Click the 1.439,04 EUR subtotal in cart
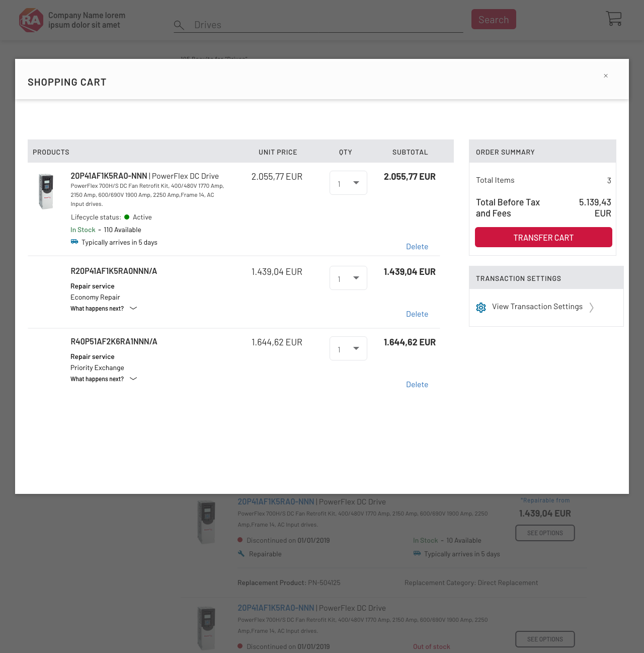This screenshot has height=653, width=644. pos(410,272)
